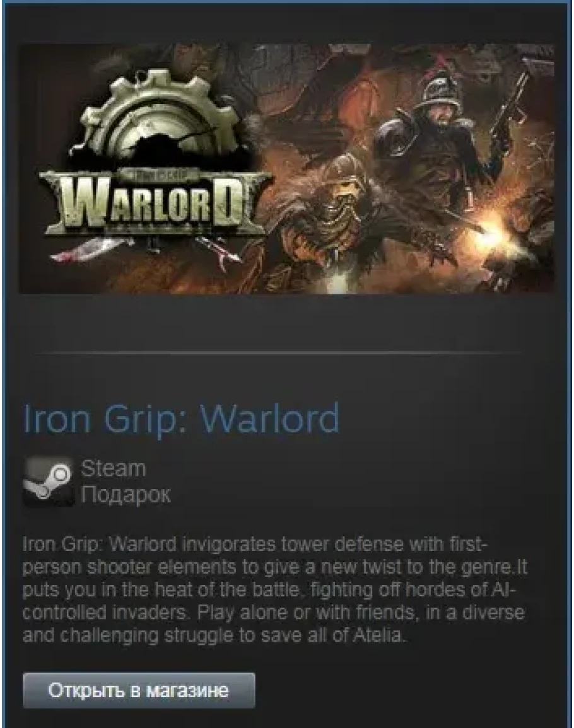Click the Подарок gift label
Viewport: 574px width, 728px height.
point(126,494)
